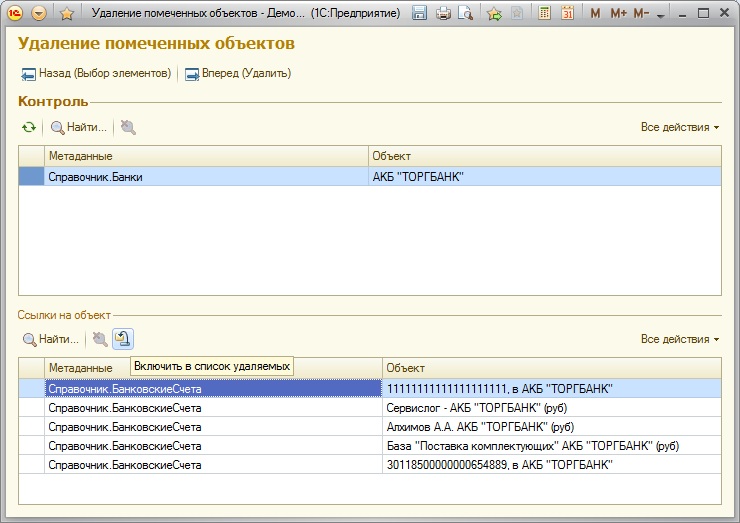This screenshot has height=523, width=740.
Task: Click Найти in Ссылки на объект toolbar
Action: pyautogui.click(x=50, y=339)
